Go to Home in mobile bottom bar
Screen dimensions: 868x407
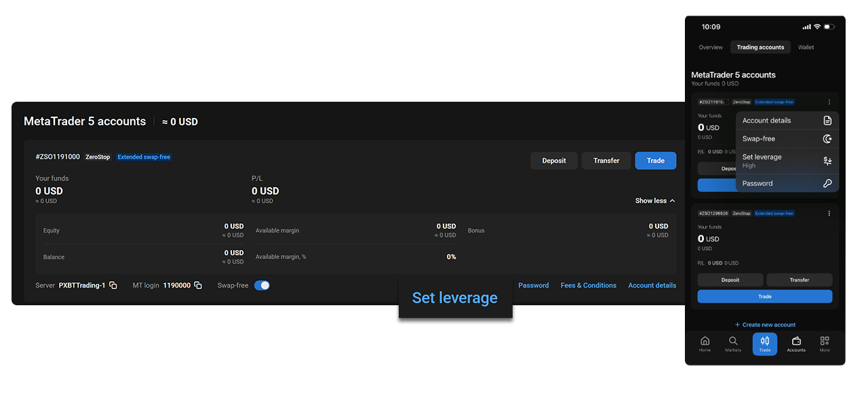705,344
